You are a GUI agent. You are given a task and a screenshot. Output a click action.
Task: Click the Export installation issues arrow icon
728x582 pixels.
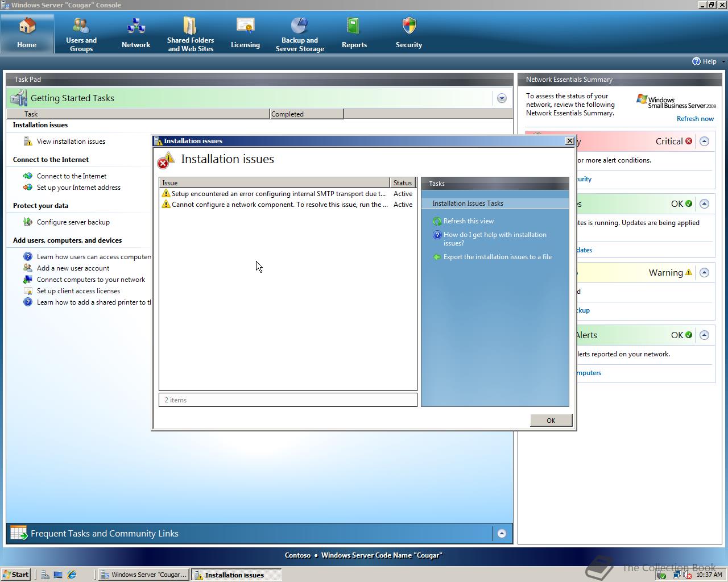click(x=437, y=257)
